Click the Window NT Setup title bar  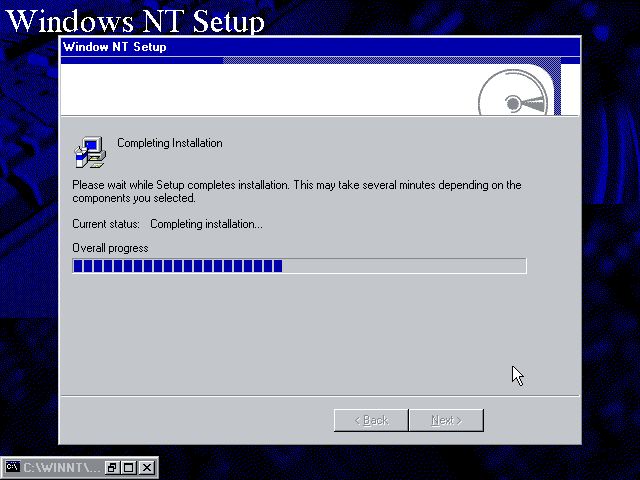point(320,47)
